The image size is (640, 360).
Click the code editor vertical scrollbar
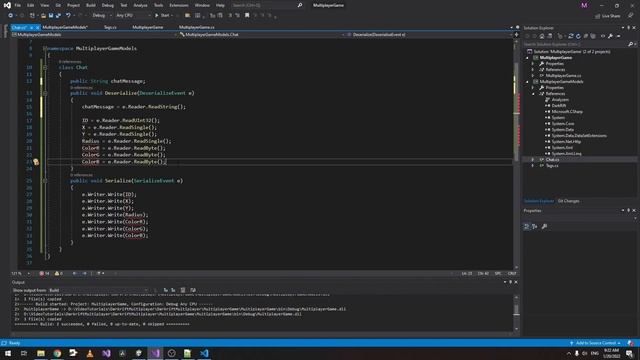click(516, 153)
